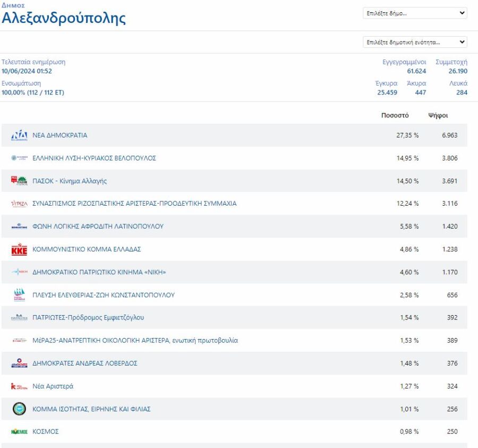
Task: Click the round ΚΟΜΜΑ ΙΣΟΤΗΤΑΣ emblem
Action: [19, 409]
